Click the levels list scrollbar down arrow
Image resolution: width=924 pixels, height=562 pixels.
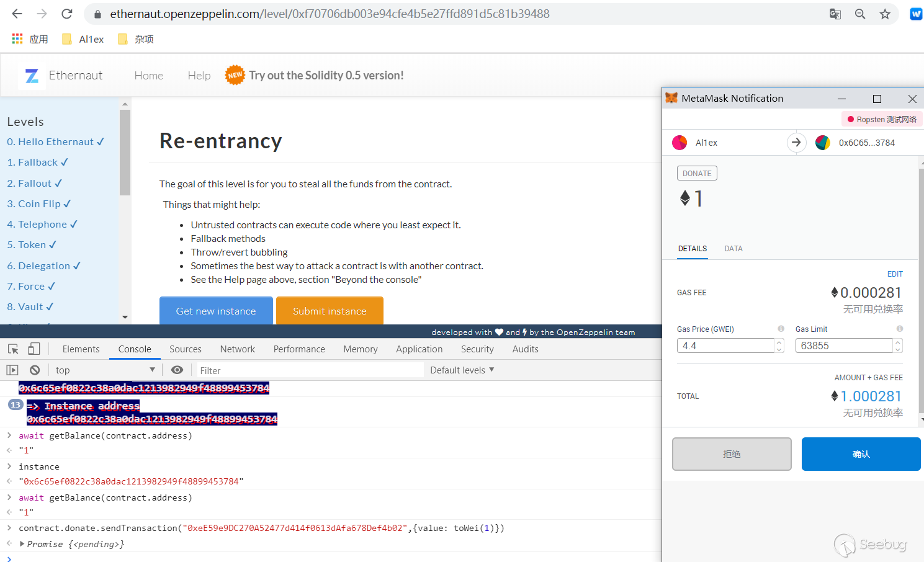(125, 317)
